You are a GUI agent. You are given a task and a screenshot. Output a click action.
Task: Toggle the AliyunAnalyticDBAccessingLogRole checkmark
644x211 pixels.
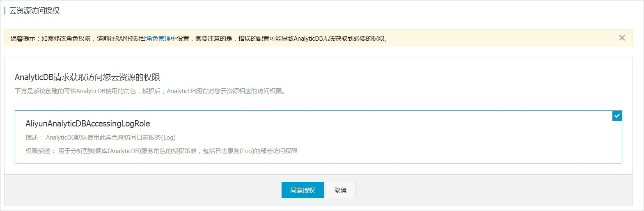tap(617, 116)
